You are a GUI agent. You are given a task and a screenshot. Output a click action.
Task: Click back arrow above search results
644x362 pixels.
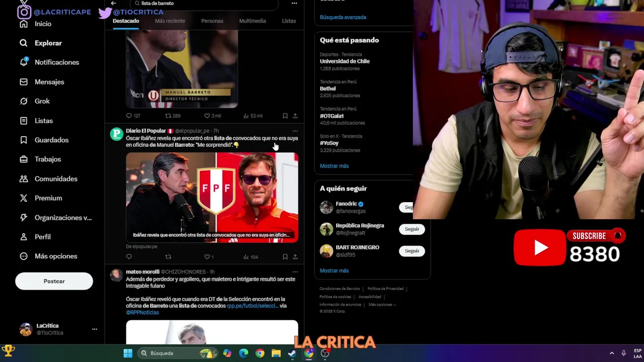(113, 3)
